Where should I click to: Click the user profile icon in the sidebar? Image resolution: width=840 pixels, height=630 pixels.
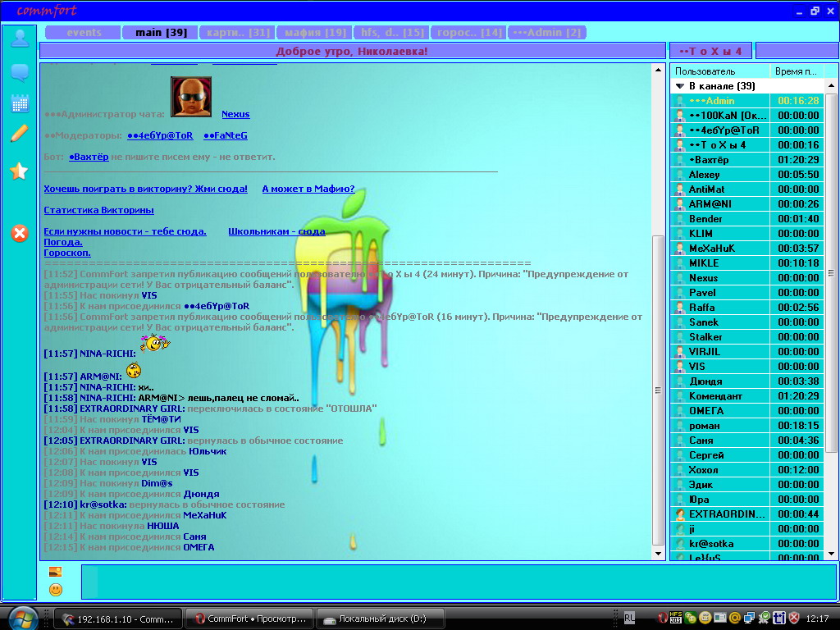20,39
